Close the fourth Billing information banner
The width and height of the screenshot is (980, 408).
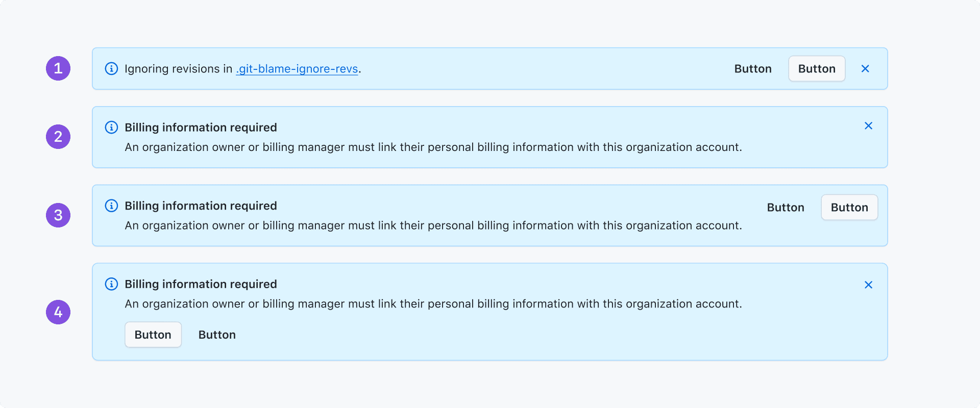(868, 285)
